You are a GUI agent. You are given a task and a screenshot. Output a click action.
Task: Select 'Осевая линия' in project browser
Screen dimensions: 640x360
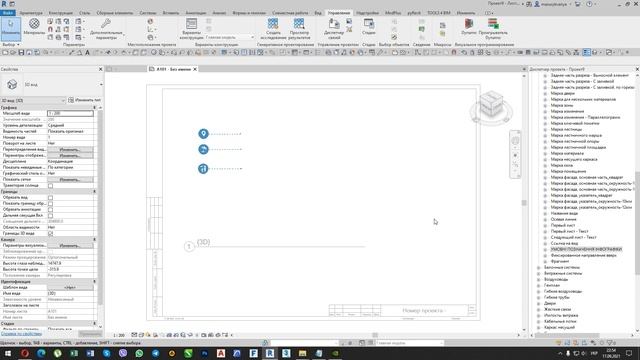(563, 219)
